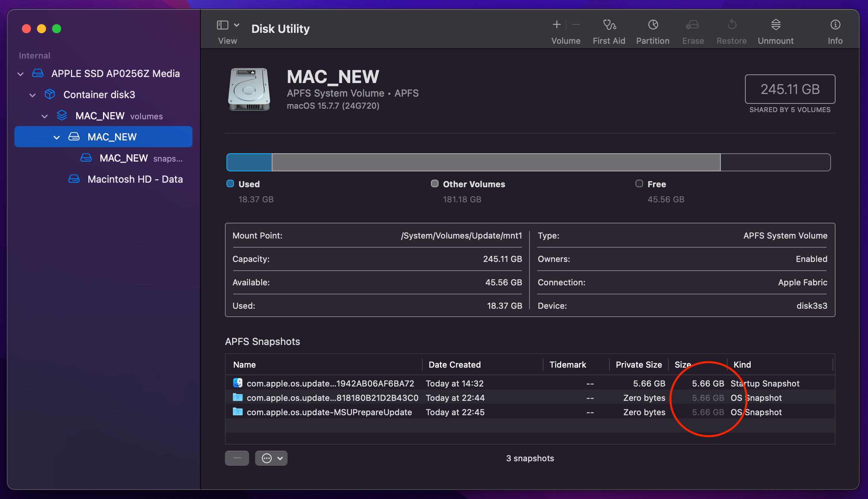Click the gray Other Volumes bar segment
This screenshot has width=868, height=499.
[x=496, y=162]
